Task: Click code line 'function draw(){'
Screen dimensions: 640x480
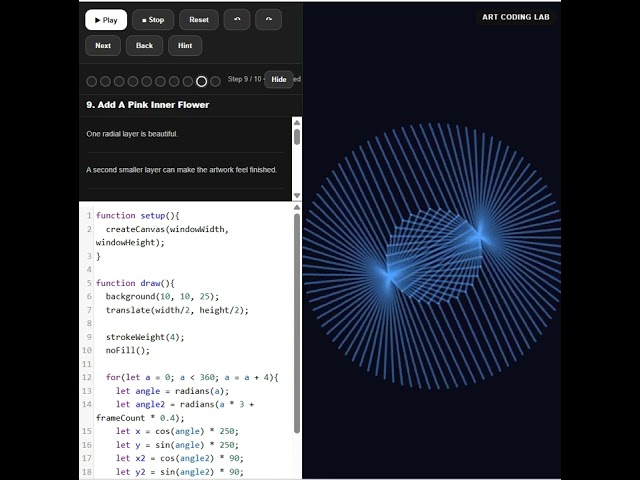Action: (135, 283)
